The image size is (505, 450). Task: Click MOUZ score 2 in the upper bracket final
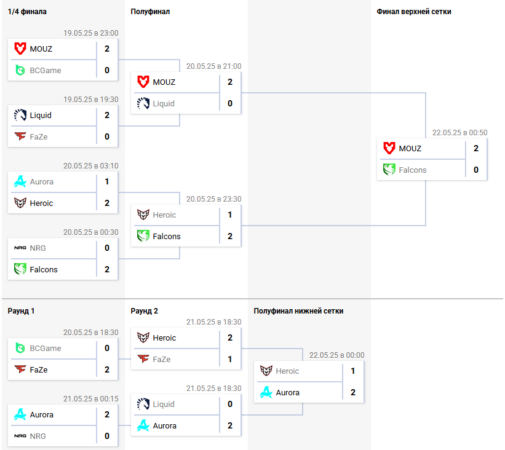click(x=476, y=148)
